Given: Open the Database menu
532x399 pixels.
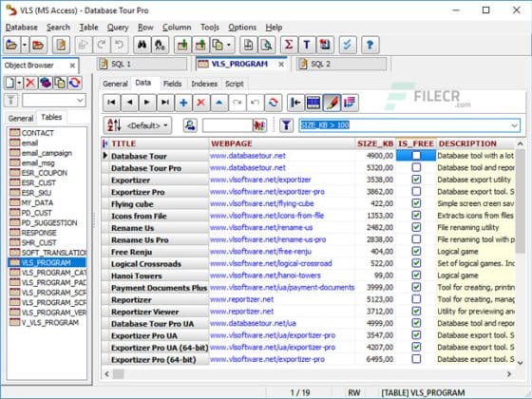Looking at the screenshot, I should (x=21, y=28).
